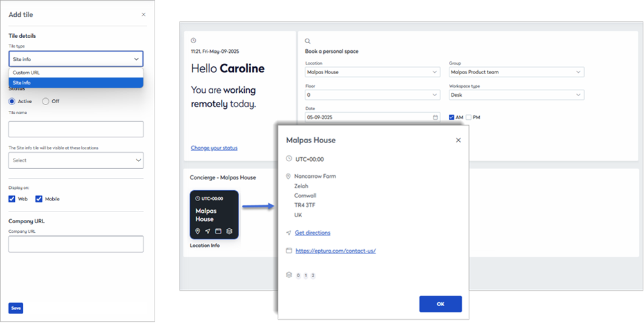Click the window icon beside the eptura link
The width and height of the screenshot is (644, 323).
pyautogui.click(x=289, y=251)
